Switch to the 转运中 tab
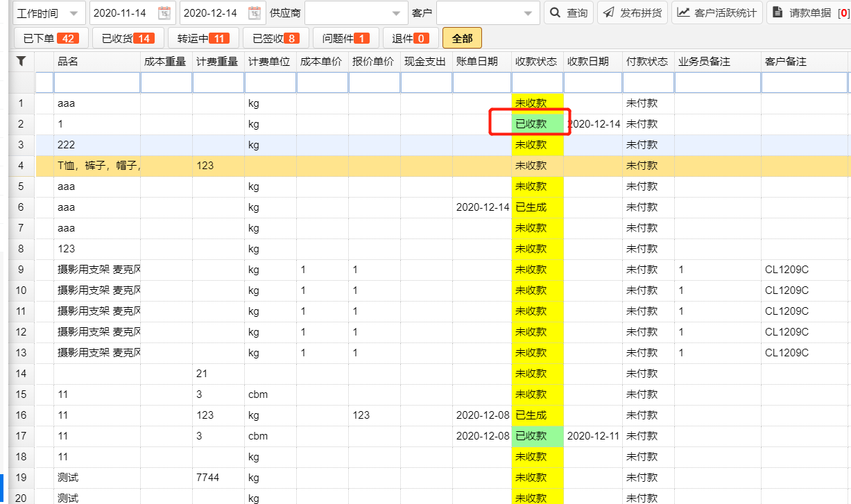 pyautogui.click(x=203, y=38)
